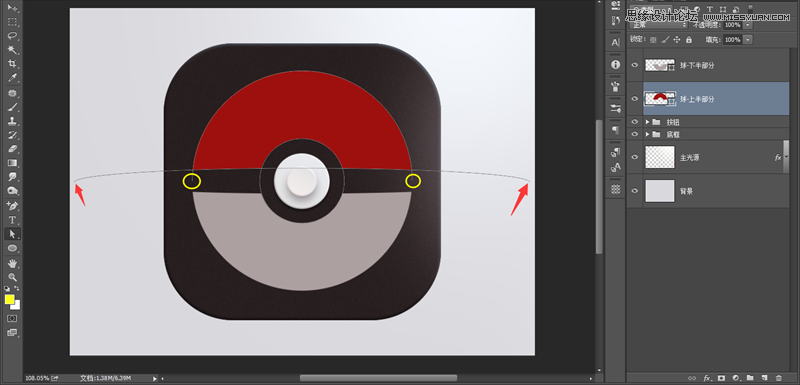Image resolution: width=800 pixels, height=385 pixels.
Task: Toggle Quick Mask mode
Action: 12,318
